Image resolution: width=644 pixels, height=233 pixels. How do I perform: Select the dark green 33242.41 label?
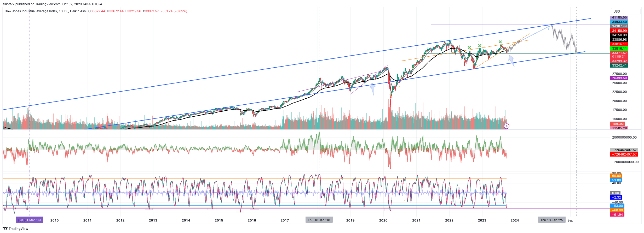pos(619,65)
